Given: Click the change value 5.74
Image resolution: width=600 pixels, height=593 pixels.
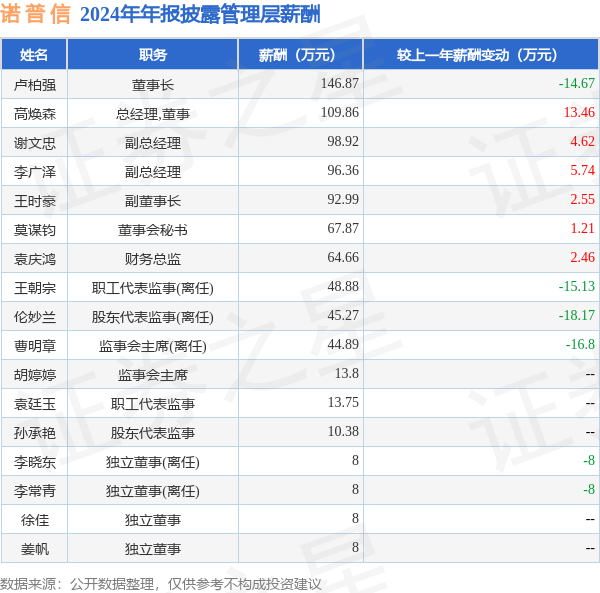Looking at the screenshot, I should (x=582, y=170).
